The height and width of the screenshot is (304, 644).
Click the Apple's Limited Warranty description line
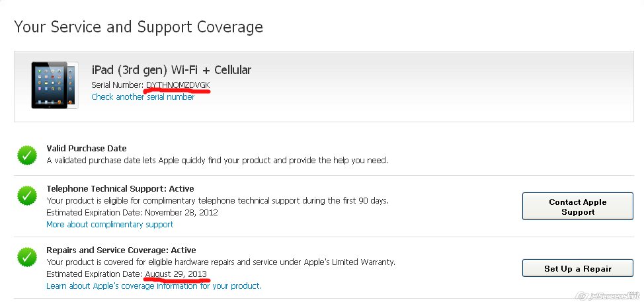point(221,262)
